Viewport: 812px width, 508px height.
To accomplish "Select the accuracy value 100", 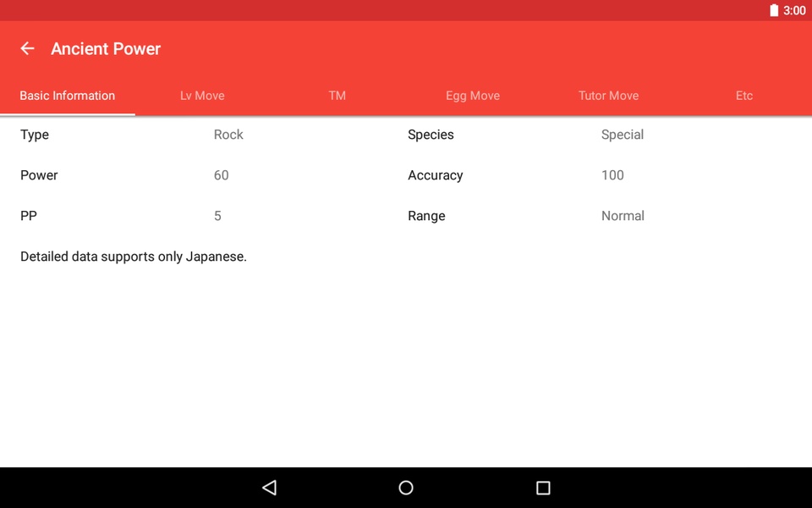I will [x=612, y=175].
